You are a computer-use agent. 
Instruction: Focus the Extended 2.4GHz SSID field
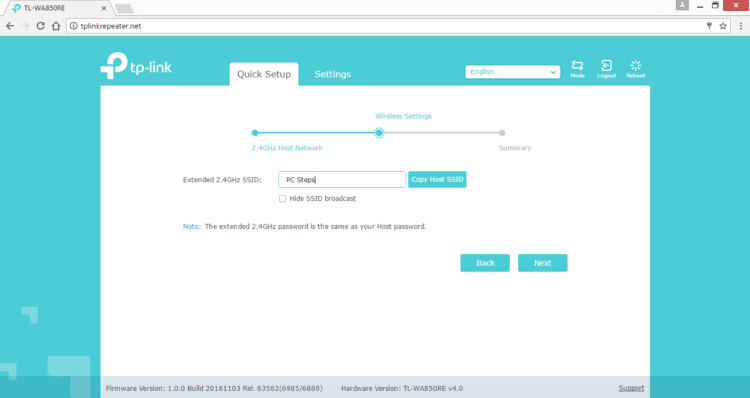(x=342, y=179)
